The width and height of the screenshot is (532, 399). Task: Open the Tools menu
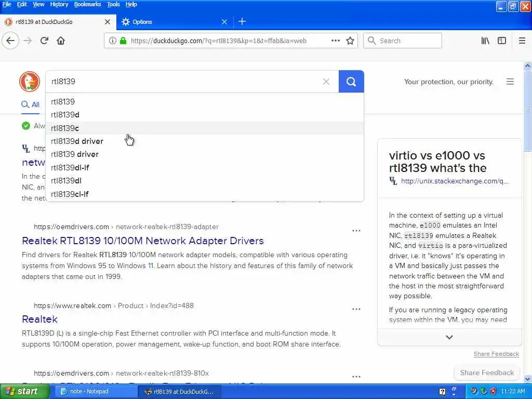pyautogui.click(x=113, y=4)
